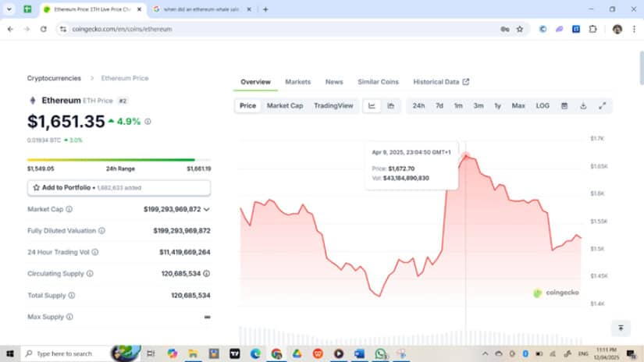
Task: Select the 7d time range
Action: 439,106
